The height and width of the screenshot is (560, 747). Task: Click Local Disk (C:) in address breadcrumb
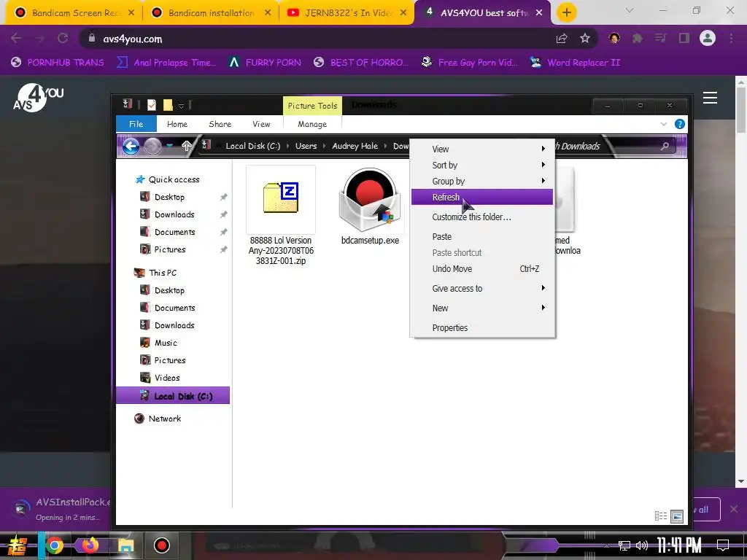pyautogui.click(x=253, y=146)
